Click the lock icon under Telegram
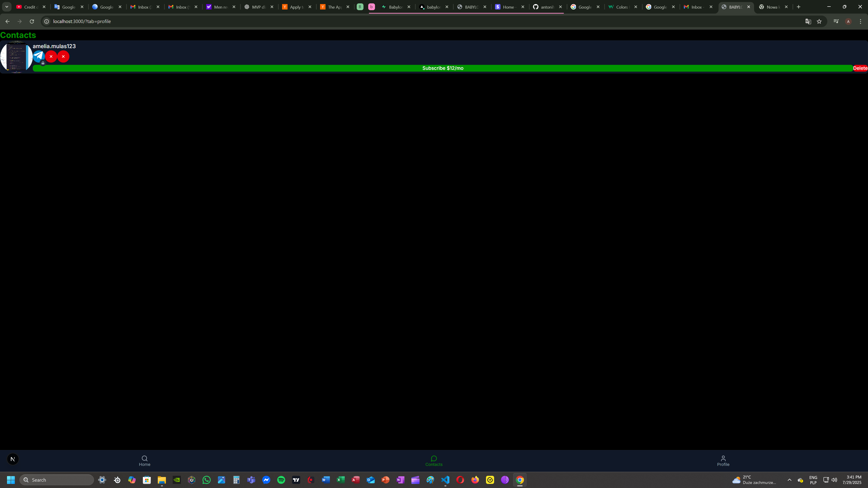 coord(43,63)
